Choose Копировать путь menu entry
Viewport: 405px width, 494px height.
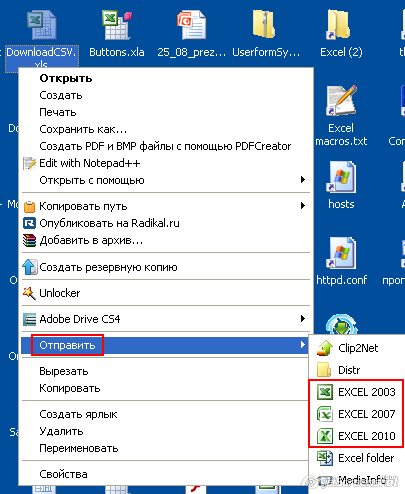coord(166,206)
